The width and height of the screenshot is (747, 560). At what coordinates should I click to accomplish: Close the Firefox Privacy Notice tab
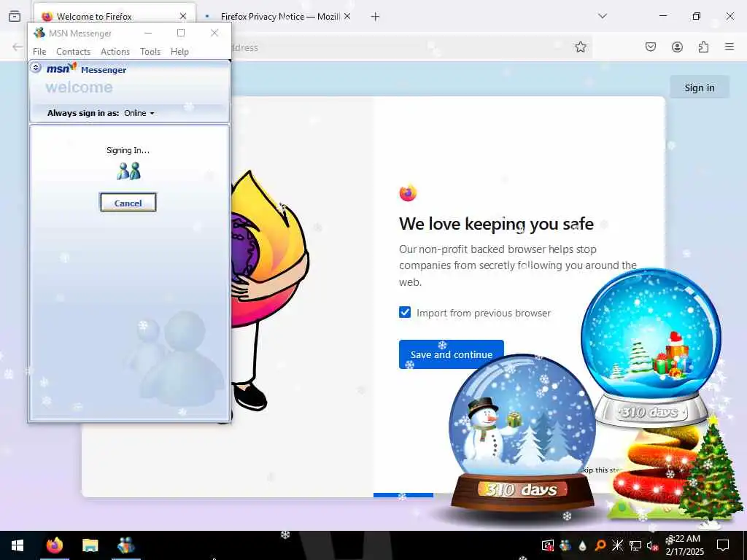pos(347,16)
